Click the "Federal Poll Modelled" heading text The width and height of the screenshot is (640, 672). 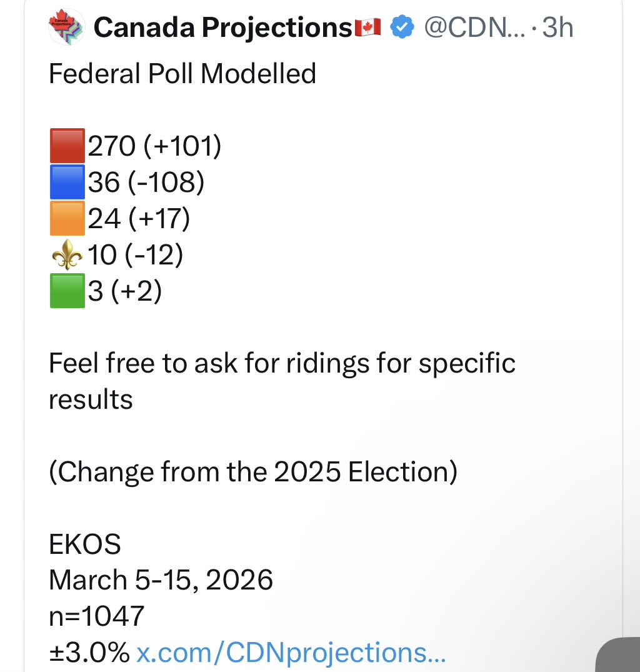coord(182,74)
